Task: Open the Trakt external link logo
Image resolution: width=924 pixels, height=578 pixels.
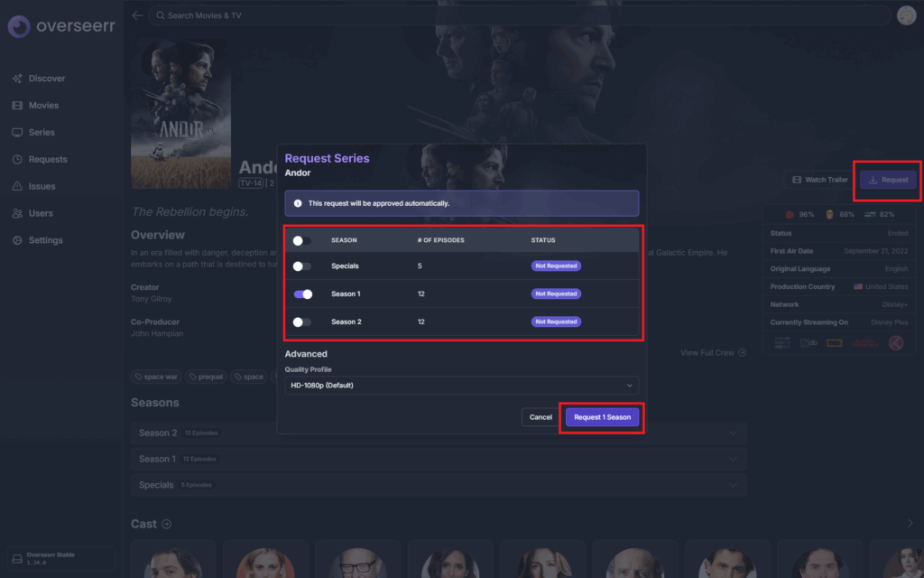Action: click(x=896, y=343)
